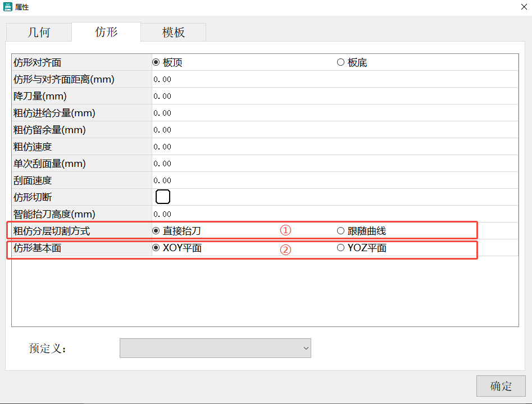532x404 pixels.
Task: Choose 板底 as the alignment face
Action: 340,62
